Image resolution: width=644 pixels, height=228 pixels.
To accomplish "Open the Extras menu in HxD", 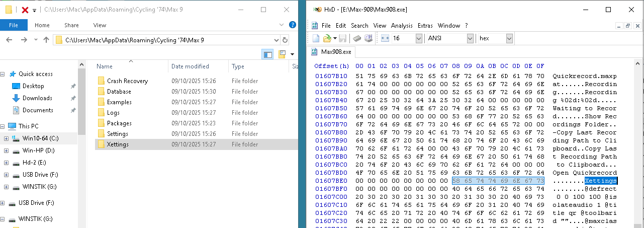I will point(425,25).
